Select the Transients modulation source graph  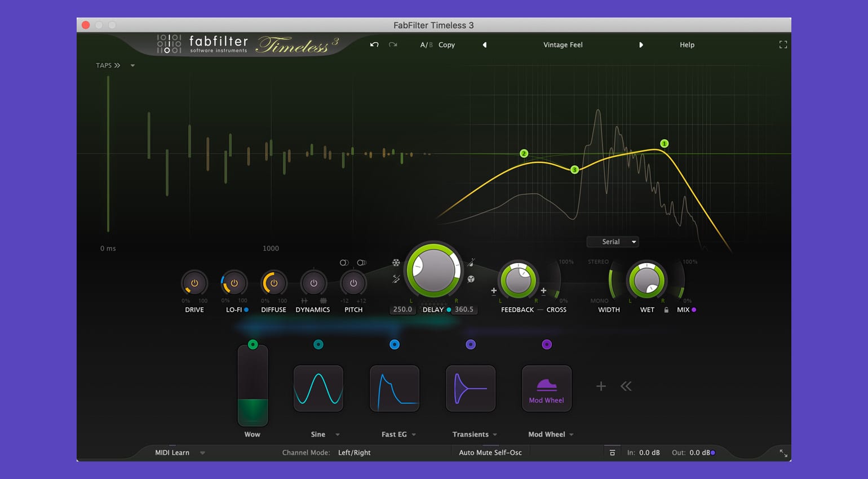[471, 388]
